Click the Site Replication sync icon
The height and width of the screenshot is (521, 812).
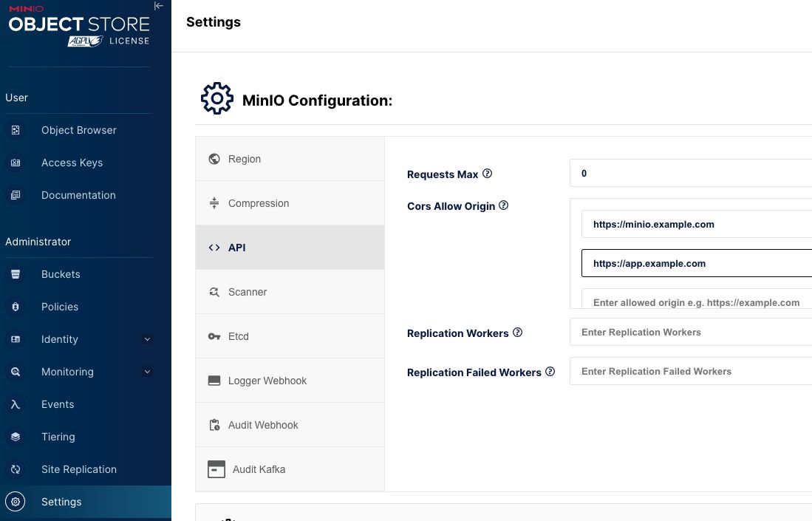click(16, 470)
